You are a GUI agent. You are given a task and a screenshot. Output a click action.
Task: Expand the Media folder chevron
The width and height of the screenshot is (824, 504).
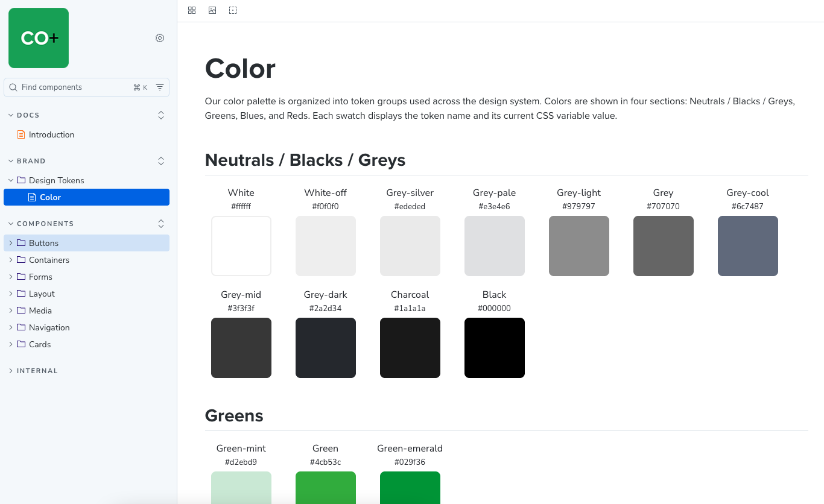tap(11, 310)
